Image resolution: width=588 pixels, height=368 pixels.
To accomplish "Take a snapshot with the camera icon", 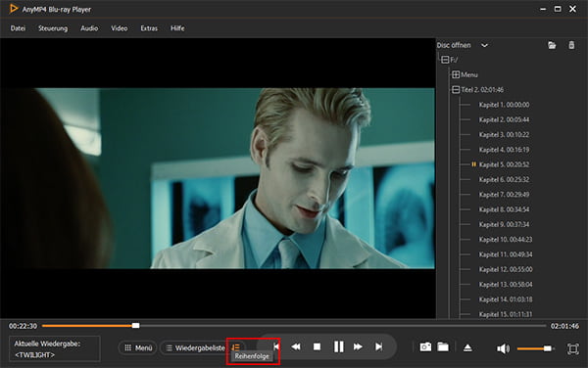I will coord(425,347).
